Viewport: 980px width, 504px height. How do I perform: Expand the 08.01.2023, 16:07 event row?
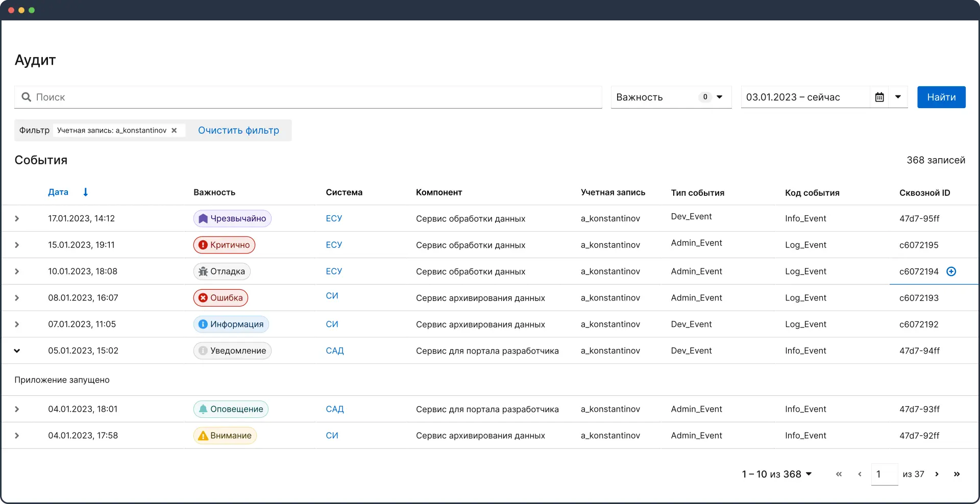[x=17, y=298]
